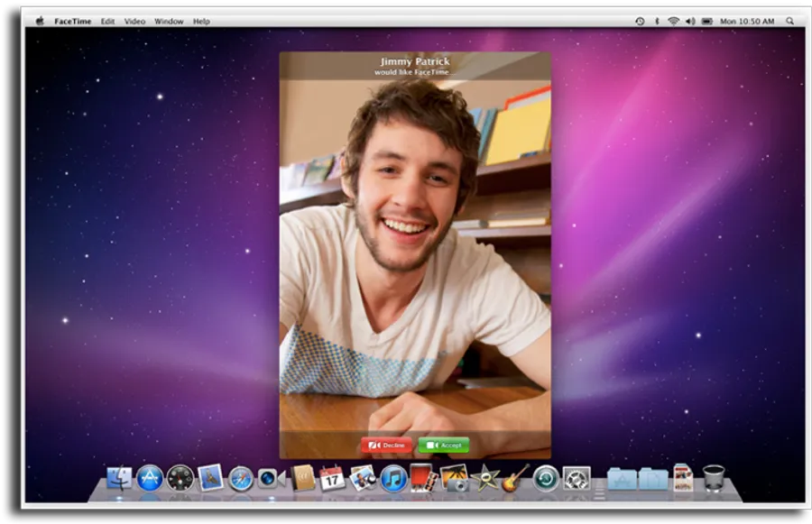Open Address Book in the Dock

(302, 477)
